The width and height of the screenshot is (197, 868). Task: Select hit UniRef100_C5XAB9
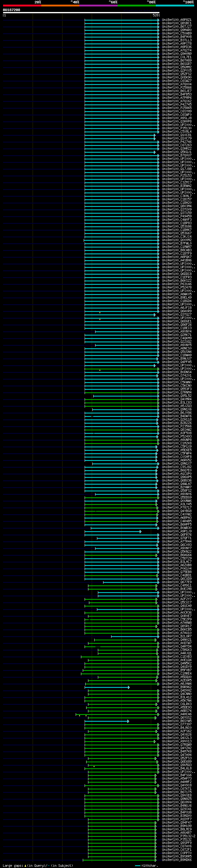point(177,33)
